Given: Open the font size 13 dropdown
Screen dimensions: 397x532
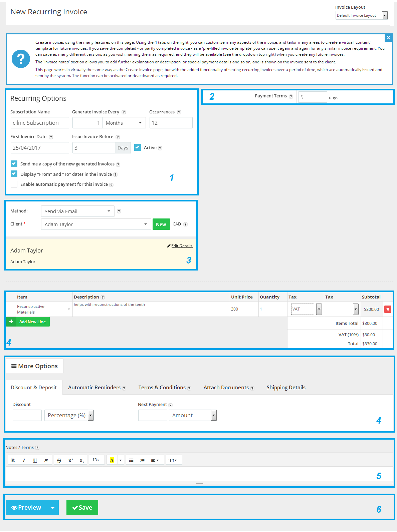Looking at the screenshot, I should (96, 460).
